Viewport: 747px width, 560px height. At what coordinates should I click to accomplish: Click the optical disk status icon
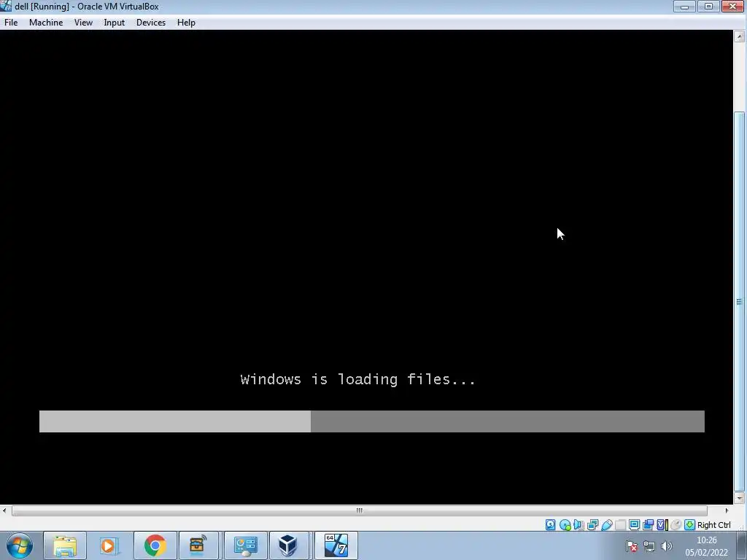[565, 525]
